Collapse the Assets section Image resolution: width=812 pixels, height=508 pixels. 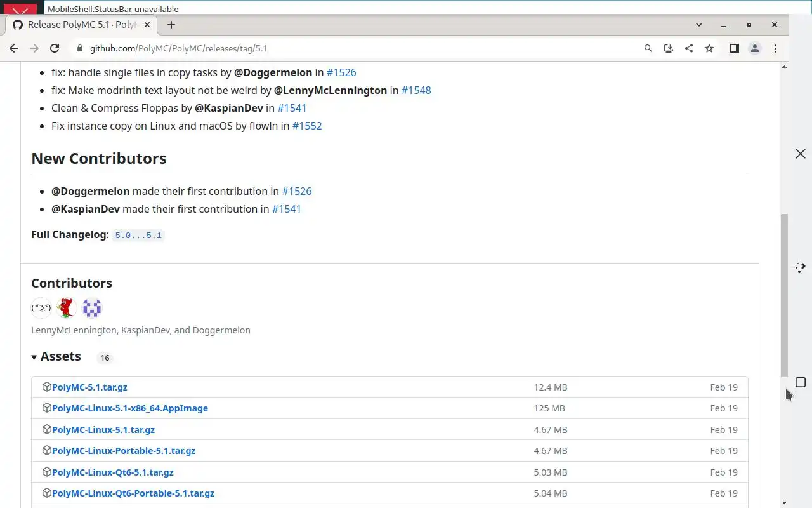[35, 357]
